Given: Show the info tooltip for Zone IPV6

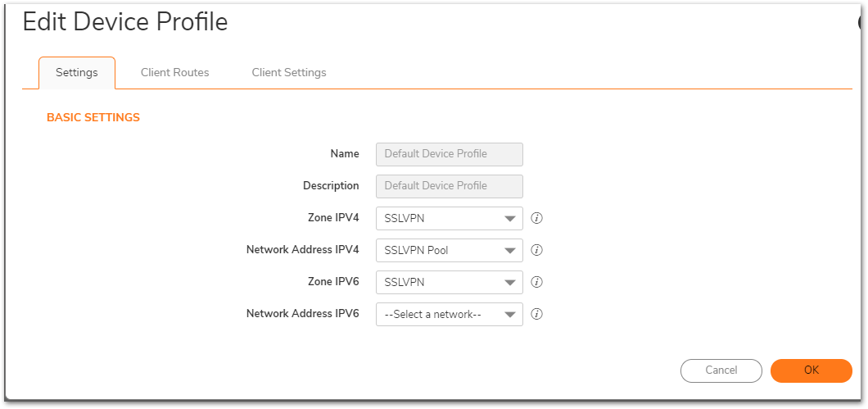Looking at the screenshot, I should 537,282.
